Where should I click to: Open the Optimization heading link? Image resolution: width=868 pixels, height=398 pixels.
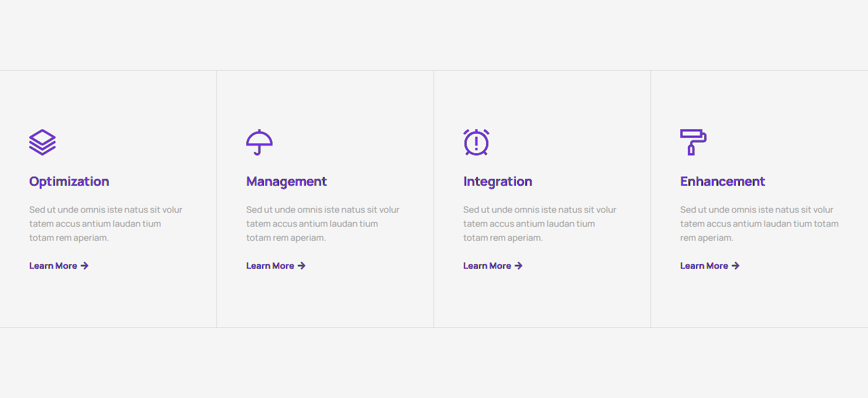69,182
